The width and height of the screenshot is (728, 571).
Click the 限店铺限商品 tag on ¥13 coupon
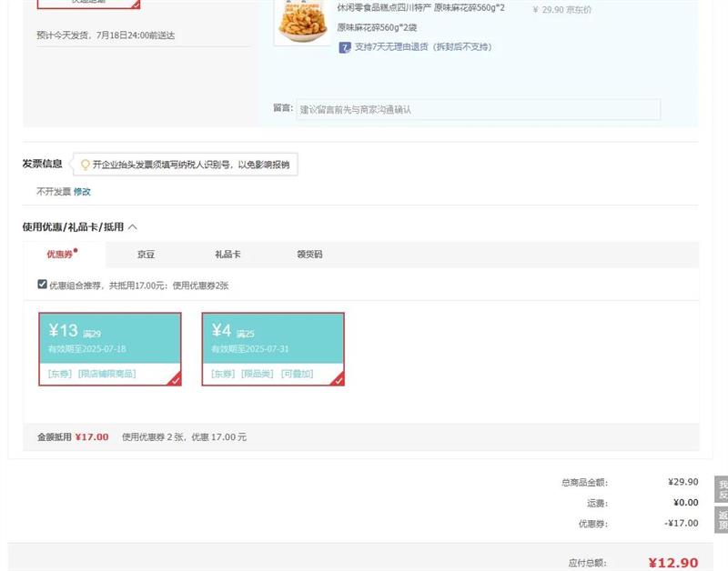point(106,374)
